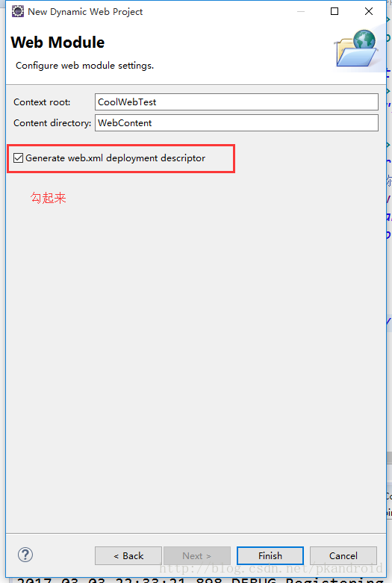Screen dimensions: 392x583
Task: Finish creating the web project
Action: pos(270,555)
